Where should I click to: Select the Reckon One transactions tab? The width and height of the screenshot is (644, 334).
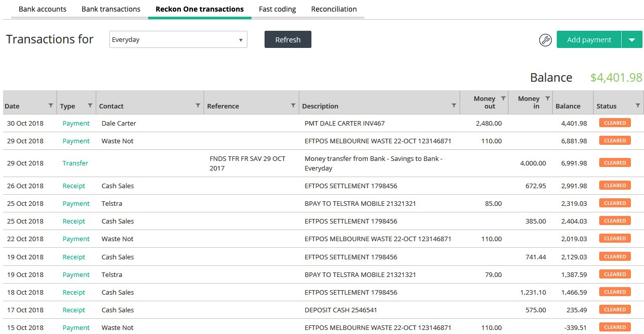pos(200,9)
